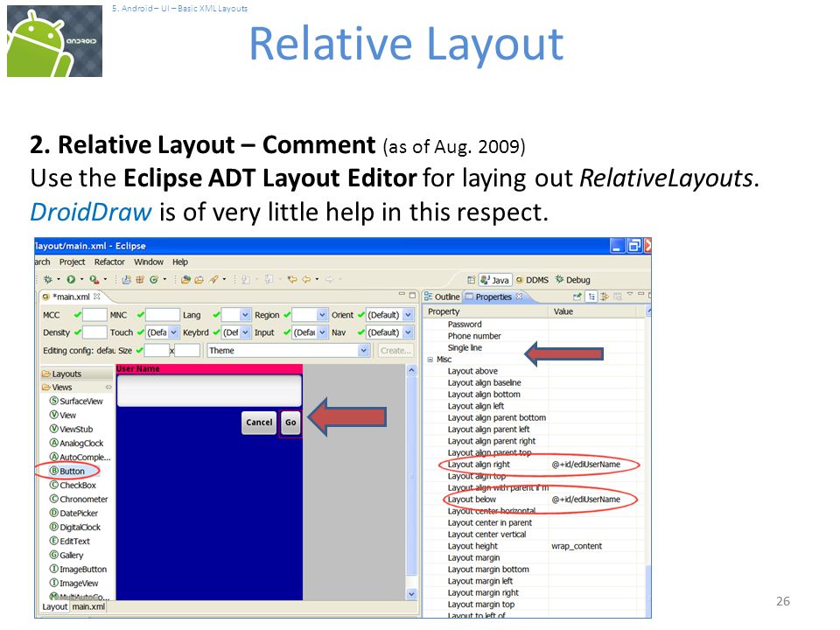Open the Help menu

180,262
